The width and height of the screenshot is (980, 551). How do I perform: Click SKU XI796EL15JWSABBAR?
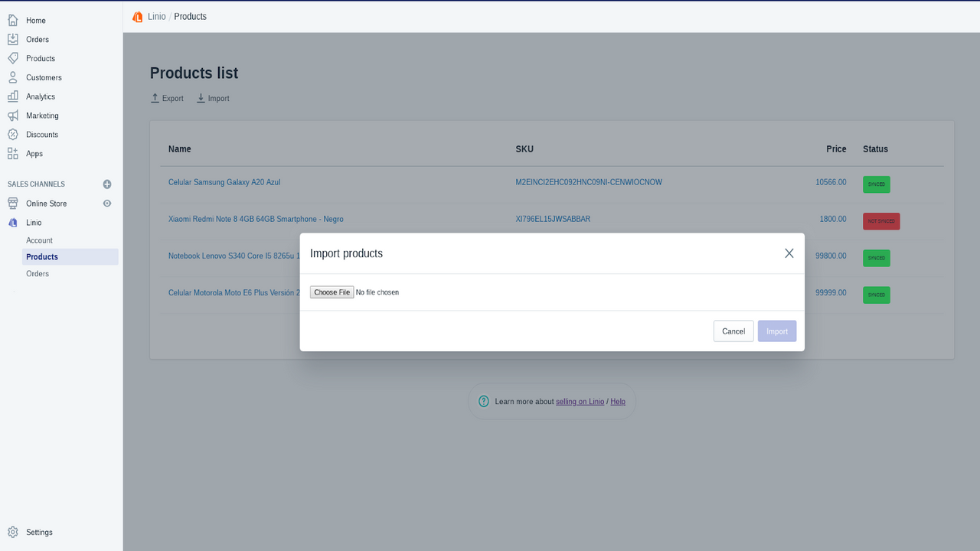[x=553, y=219]
